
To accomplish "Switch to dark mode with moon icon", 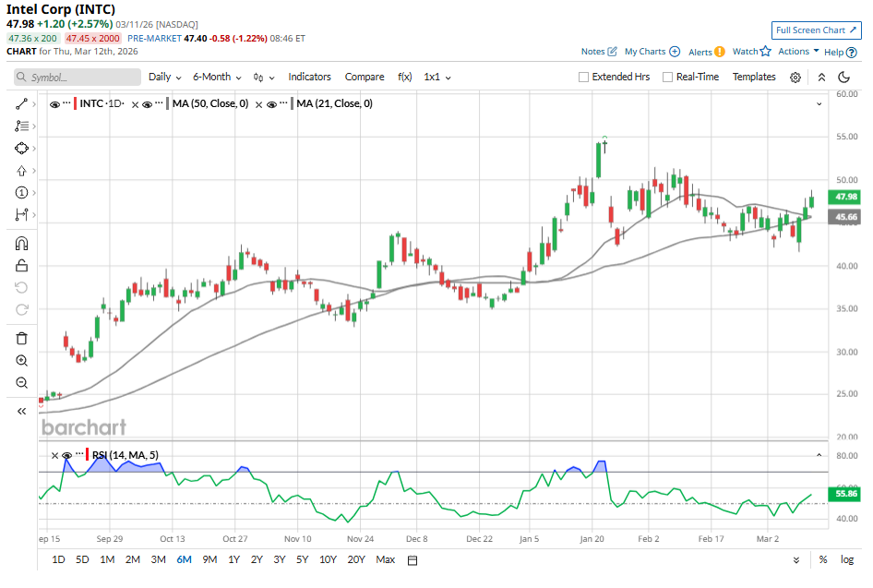I will pyautogui.click(x=843, y=78).
